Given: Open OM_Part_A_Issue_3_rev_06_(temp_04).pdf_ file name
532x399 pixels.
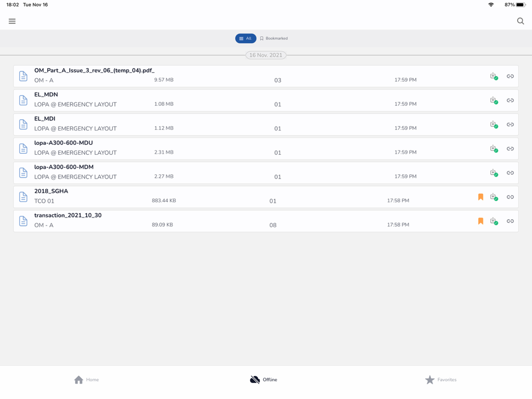Looking at the screenshot, I should (94, 71).
